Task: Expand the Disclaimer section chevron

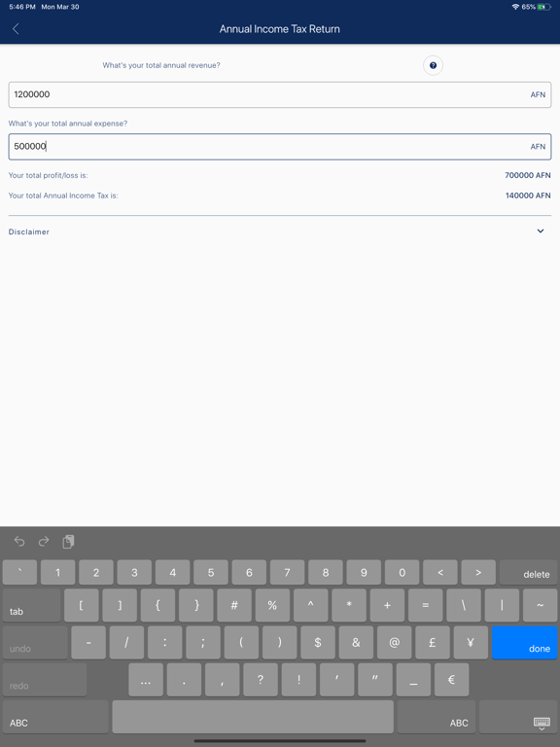Action: point(541,231)
